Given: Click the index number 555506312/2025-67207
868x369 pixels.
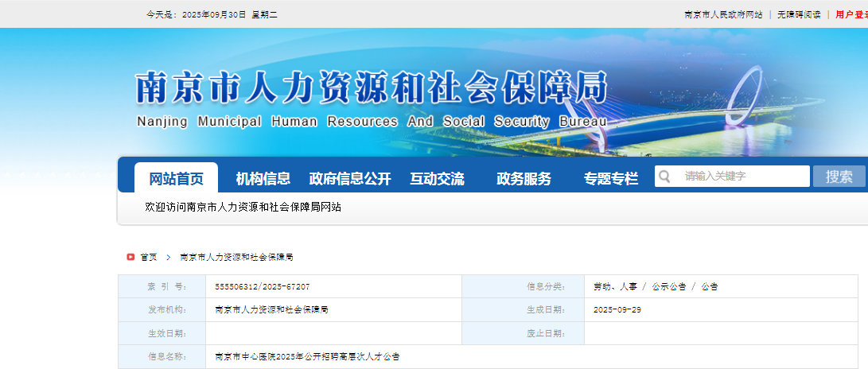Looking at the screenshot, I should pos(263,286).
